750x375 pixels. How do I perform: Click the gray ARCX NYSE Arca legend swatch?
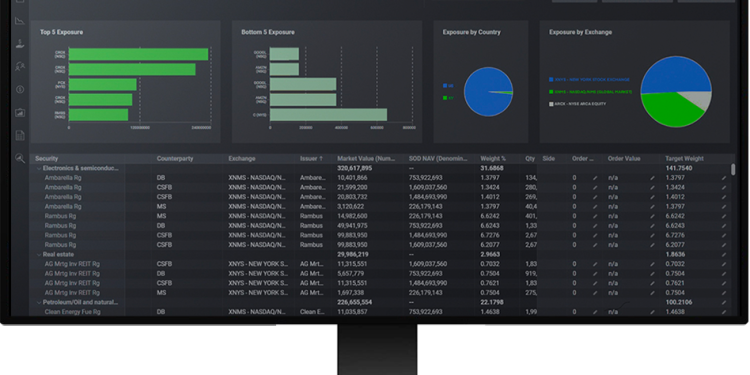tap(551, 104)
